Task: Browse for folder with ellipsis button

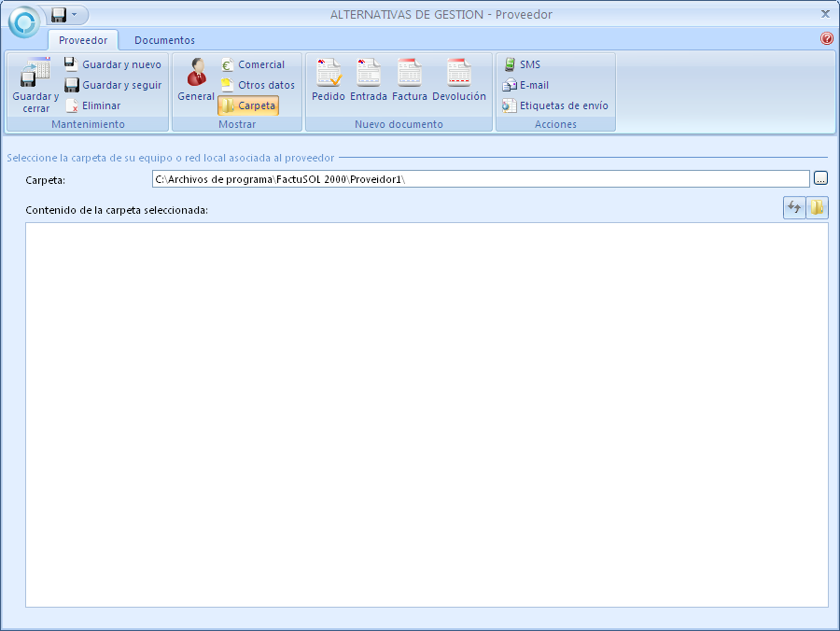Action: [820, 178]
